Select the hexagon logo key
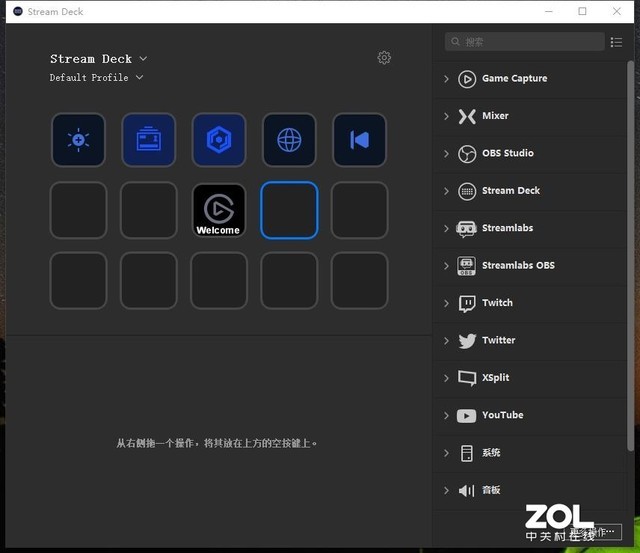The height and width of the screenshot is (553, 640). click(x=219, y=140)
